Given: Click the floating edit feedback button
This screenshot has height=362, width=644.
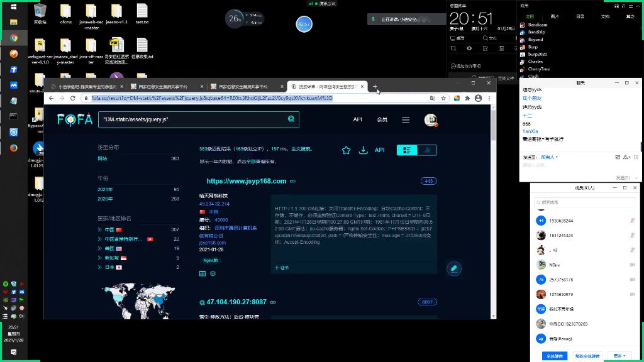Looking at the screenshot, I should coord(454,268).
